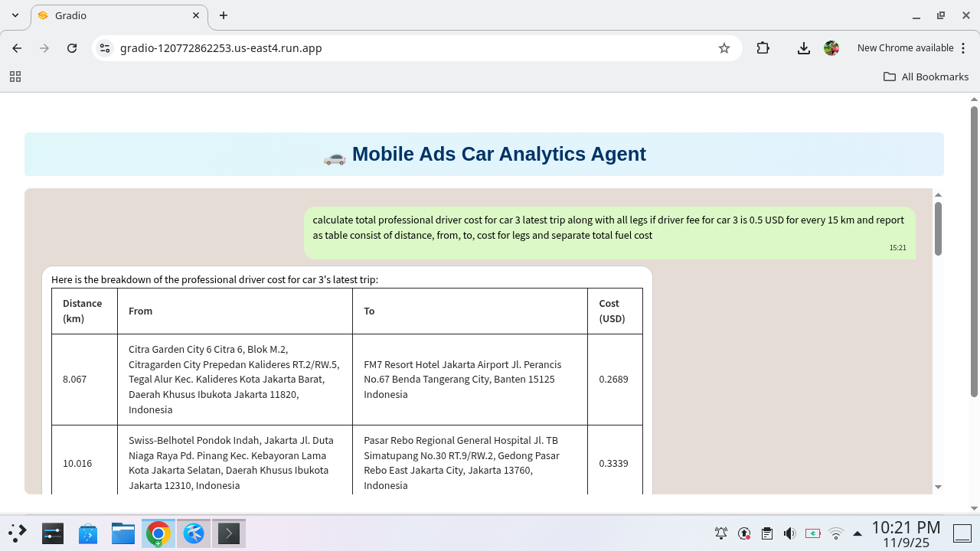Open the updates tray icon
The height and width of the screenshot is (551, 980).
(x=744, y=533)
